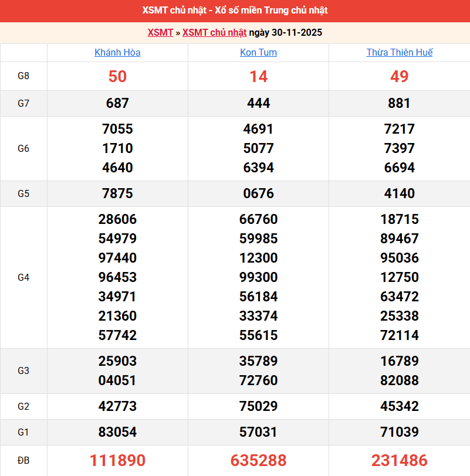Screen dimensions: 470x476
Task: Click Khánh Hòa G1 number 83054
Action: (x=117, y=432)
